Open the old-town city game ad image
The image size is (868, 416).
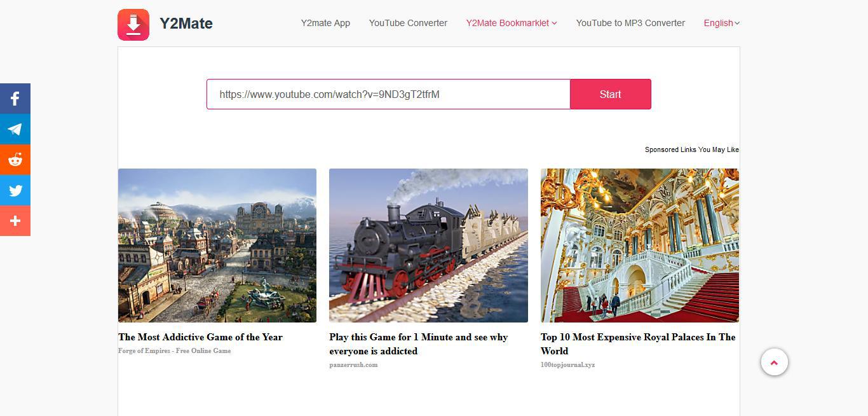[217, 246]
